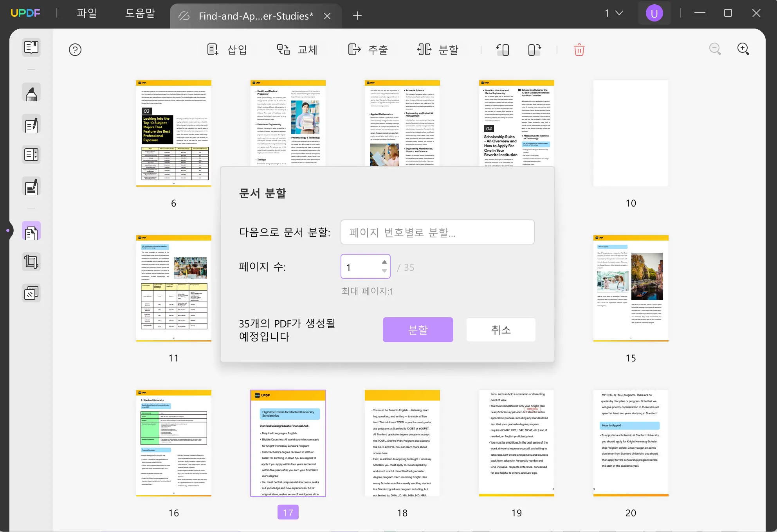
Task: Close the Find-and-Ap...er-Studies tab
Action: click(327, 16)
